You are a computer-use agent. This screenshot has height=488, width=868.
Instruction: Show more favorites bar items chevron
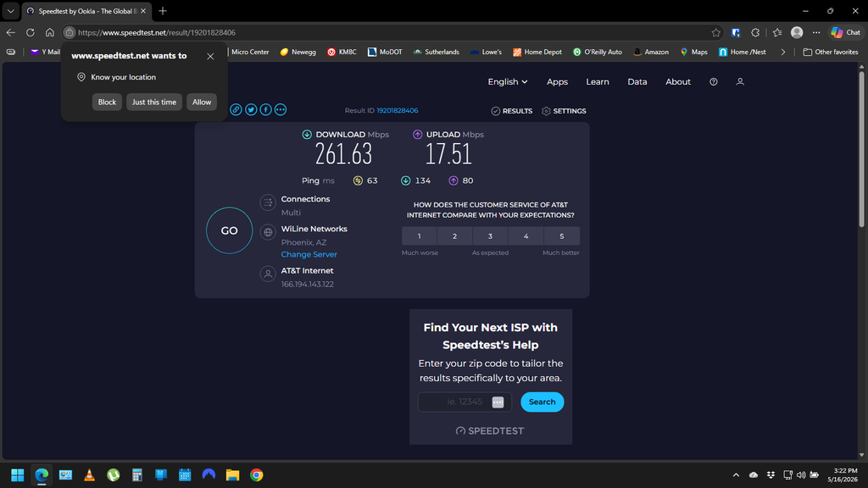pos(782,52)
